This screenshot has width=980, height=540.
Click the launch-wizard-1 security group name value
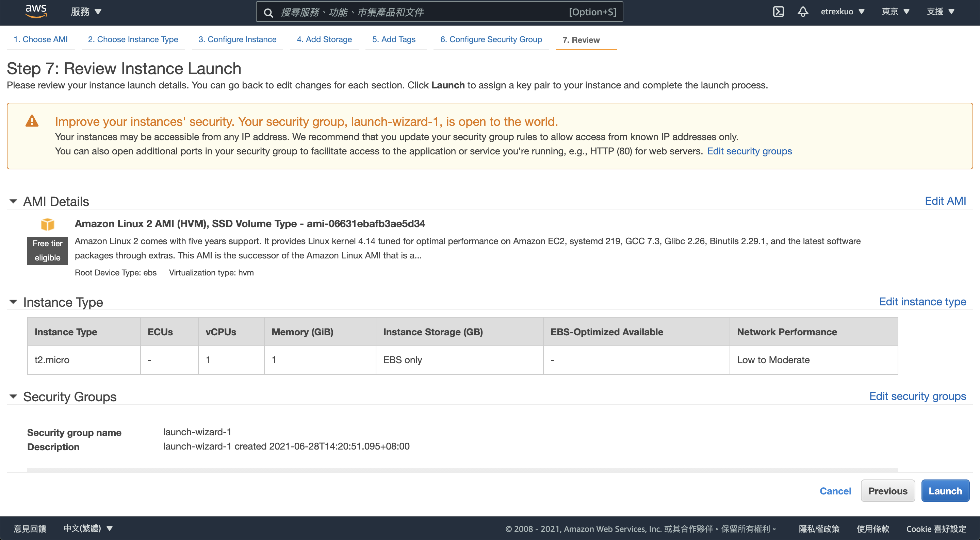point(197,432)
